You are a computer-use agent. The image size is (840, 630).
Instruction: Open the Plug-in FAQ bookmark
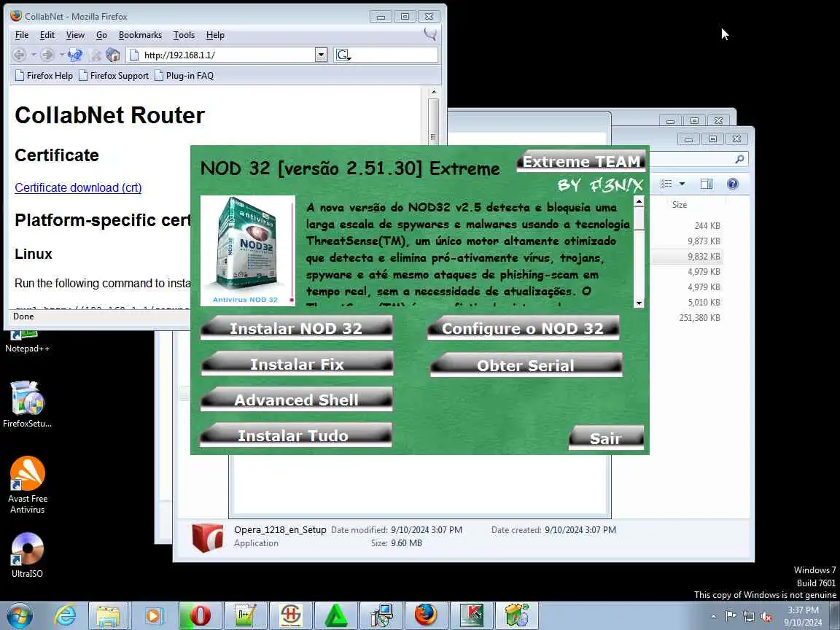(x=184, y=76)
